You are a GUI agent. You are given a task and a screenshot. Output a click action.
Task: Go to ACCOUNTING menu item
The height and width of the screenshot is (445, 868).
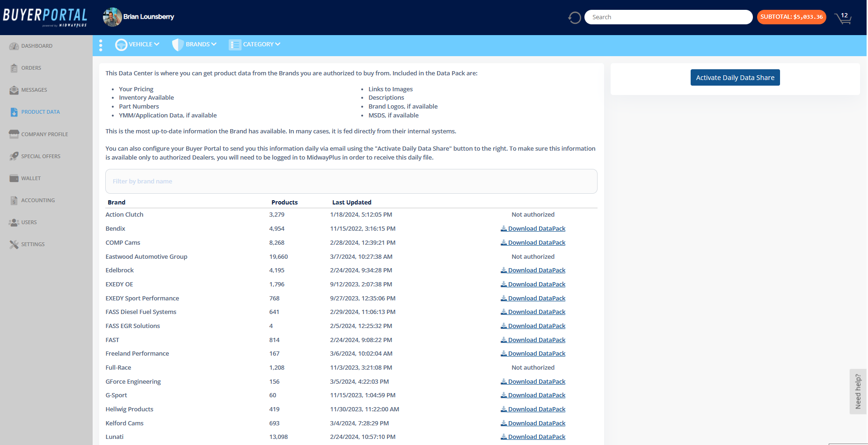click(38, 200)
